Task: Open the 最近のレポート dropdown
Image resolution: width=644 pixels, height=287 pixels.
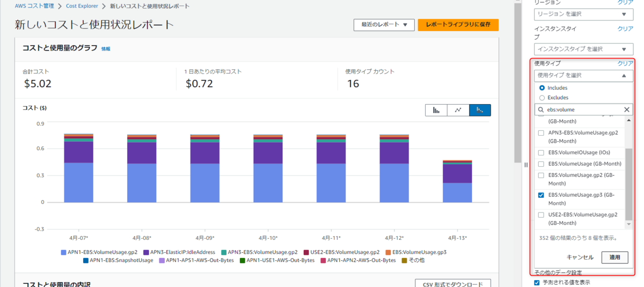Action: (x=384, y=25)
